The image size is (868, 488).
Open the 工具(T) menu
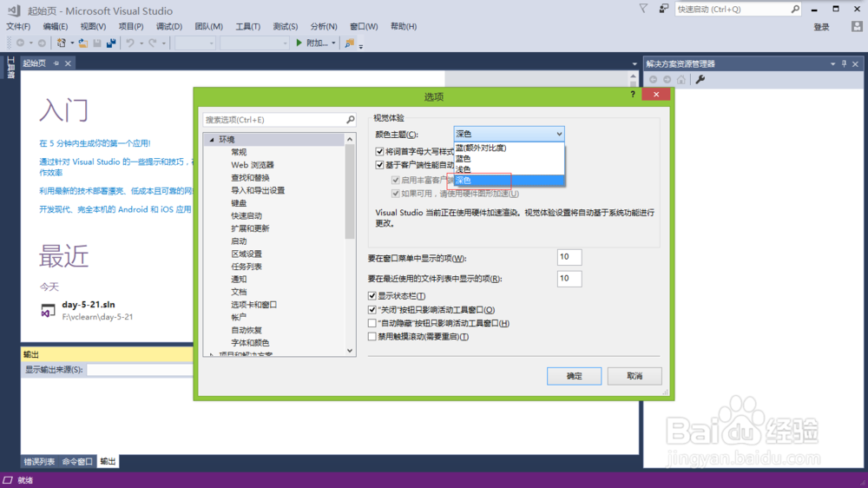247,26
